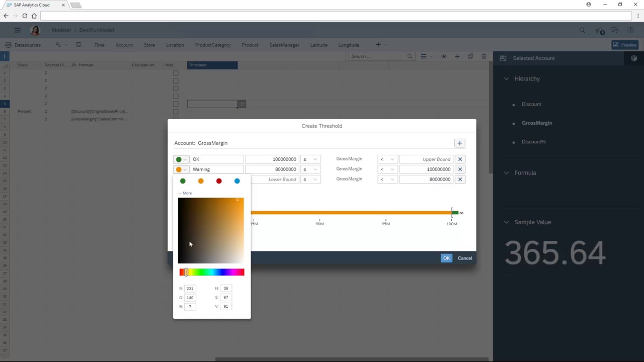The height and width of the screenshot is (362, 644).
Task: Switch to the SalesManager tab
Action: (284, 45)
